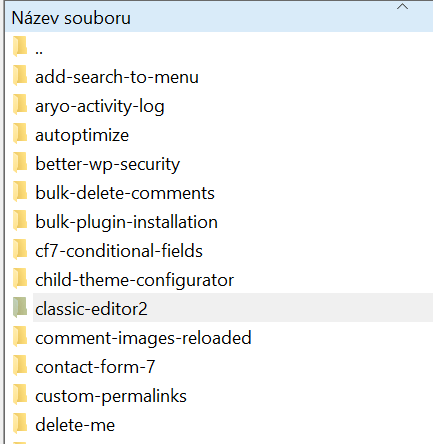
Task: Go up using the two-dot entry
Action: coord(39,52)
